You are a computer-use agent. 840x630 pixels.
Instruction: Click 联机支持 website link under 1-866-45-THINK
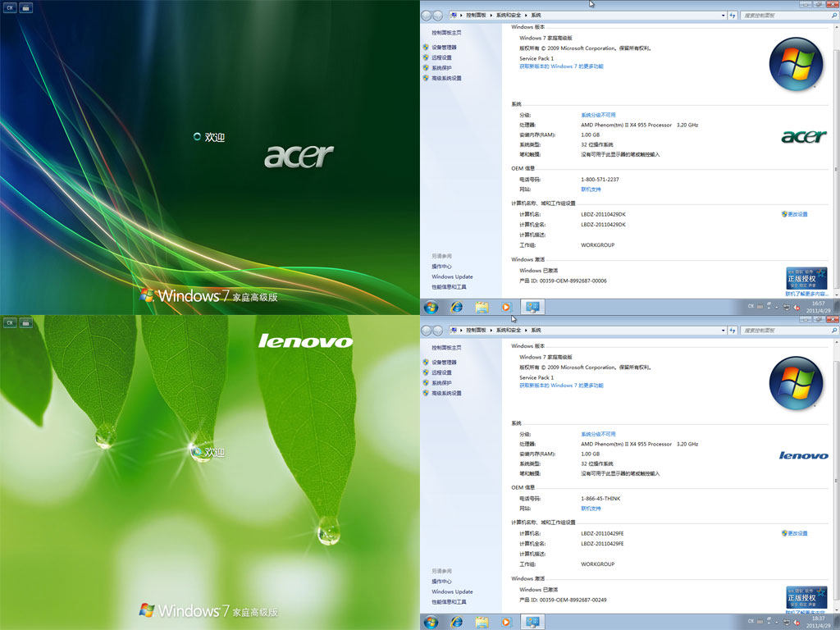(591, 509)
